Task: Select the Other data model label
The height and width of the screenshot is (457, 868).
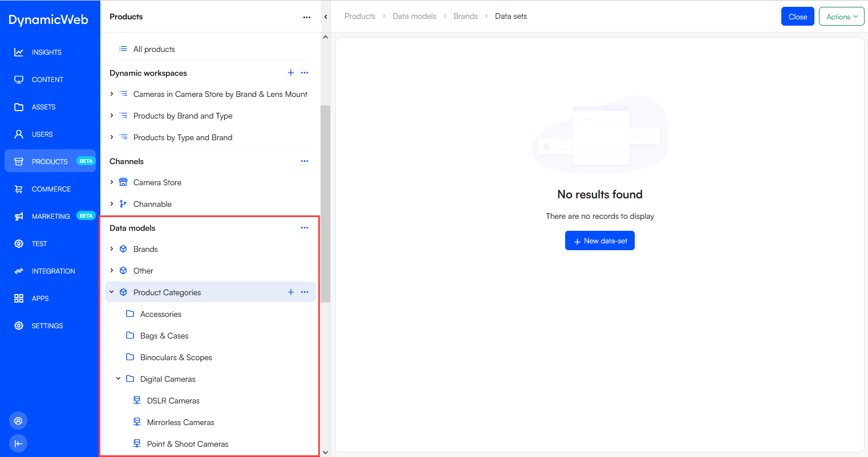Action: (x=143, y=271)
